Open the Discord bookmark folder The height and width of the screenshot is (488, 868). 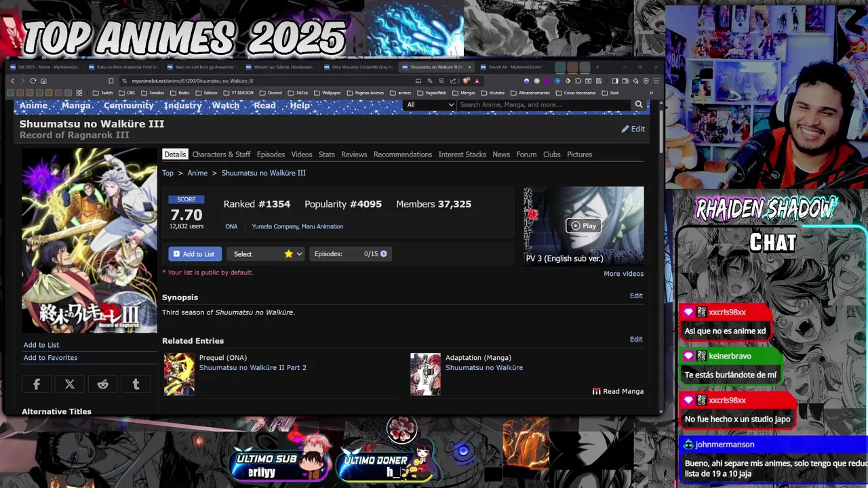271,93
